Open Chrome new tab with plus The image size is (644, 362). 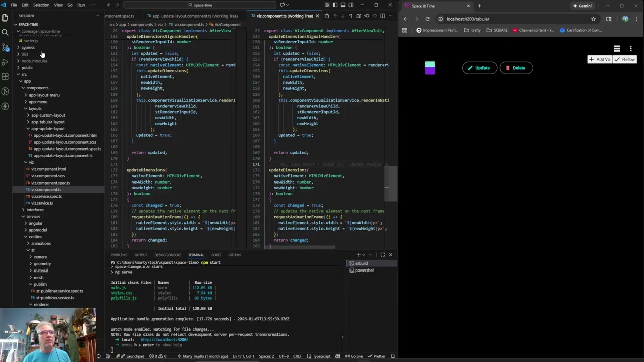[x=479, y=6]
